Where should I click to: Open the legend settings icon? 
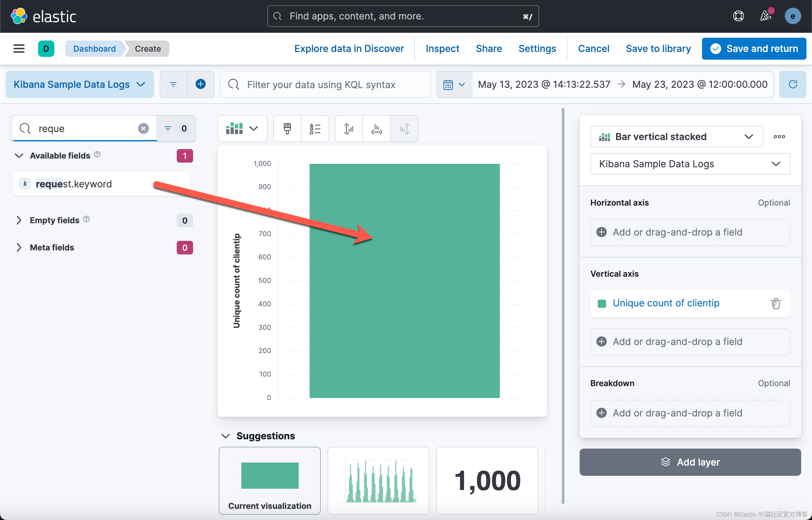[315, 129]
